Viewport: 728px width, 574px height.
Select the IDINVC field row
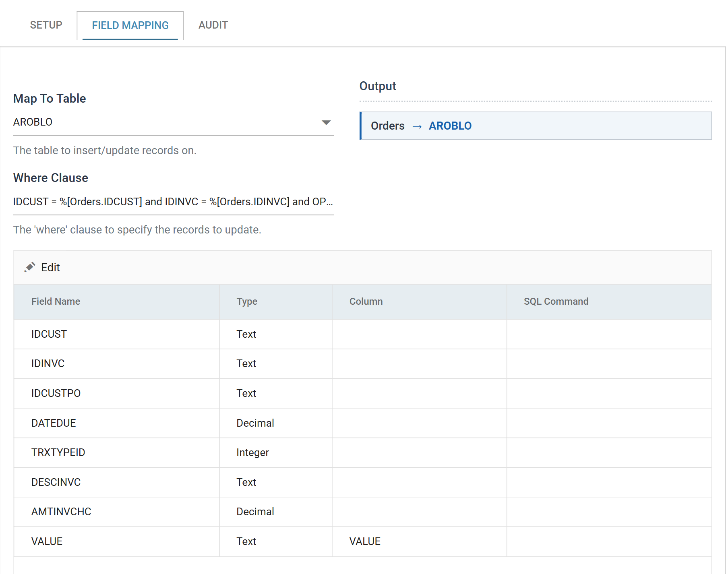[362, 364]
